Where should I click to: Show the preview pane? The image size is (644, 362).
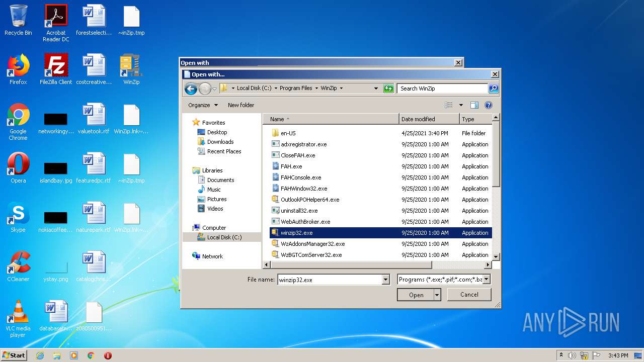click(x=474, y=105)
